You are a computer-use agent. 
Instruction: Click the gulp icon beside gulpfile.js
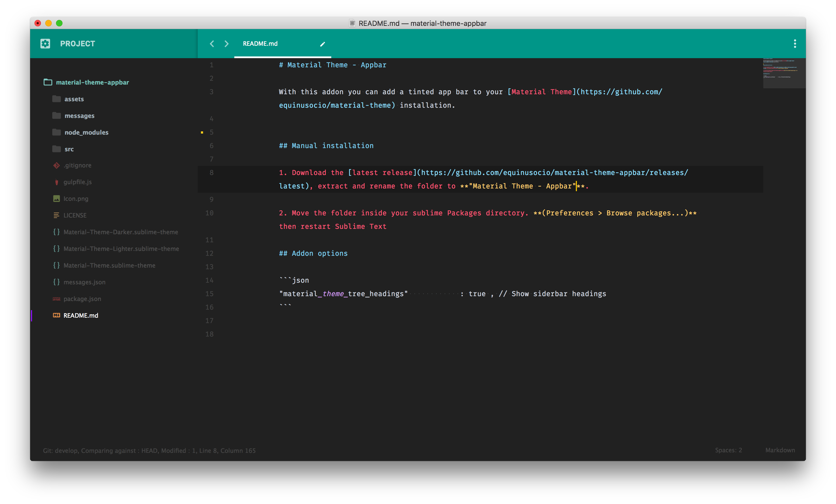coord(56,182)
